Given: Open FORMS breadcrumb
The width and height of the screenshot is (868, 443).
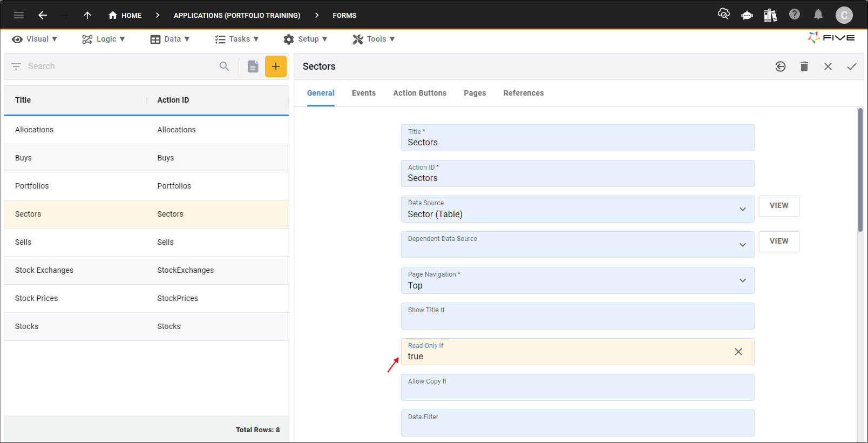Looking at the screenshot, I should (344, 15).
